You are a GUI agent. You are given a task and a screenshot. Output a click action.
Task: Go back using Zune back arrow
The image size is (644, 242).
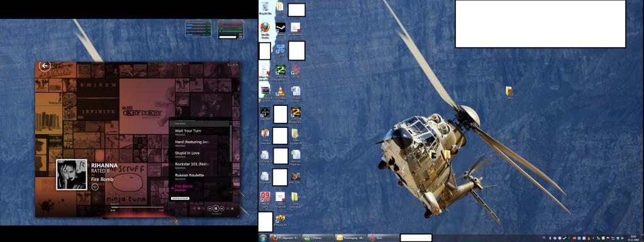tap(45, 66)
